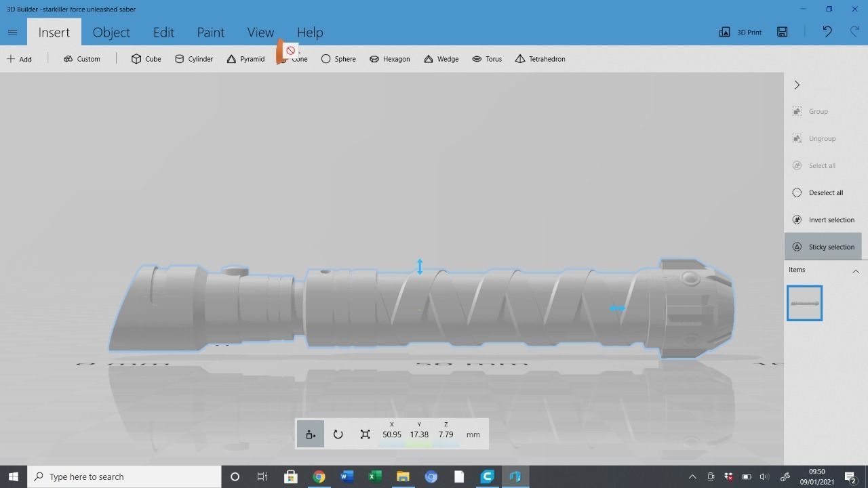This screenshot has width=868, height=488.
Task: Select the Rotate mode icon
Action: pyautogui.click(x=338, y=434)
